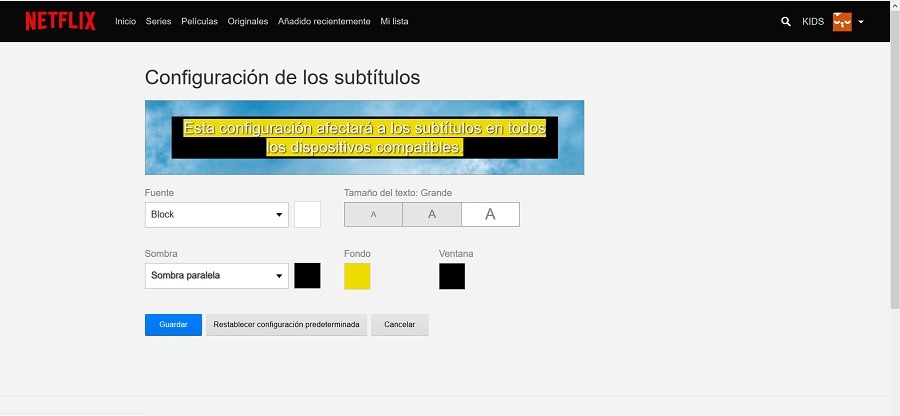The height and width of the screenshot is (416, 900).
Task: Open Películas in the navigation
Action: (x=199, y=21)
